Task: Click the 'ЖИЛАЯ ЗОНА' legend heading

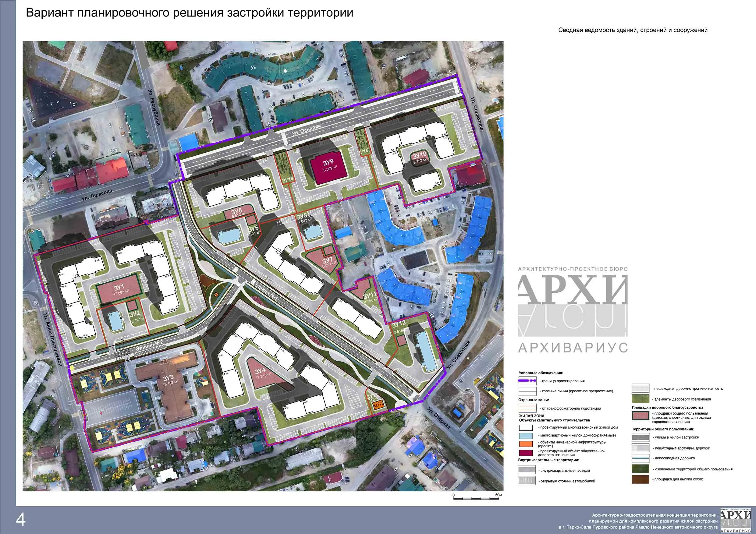Action: 532,416
